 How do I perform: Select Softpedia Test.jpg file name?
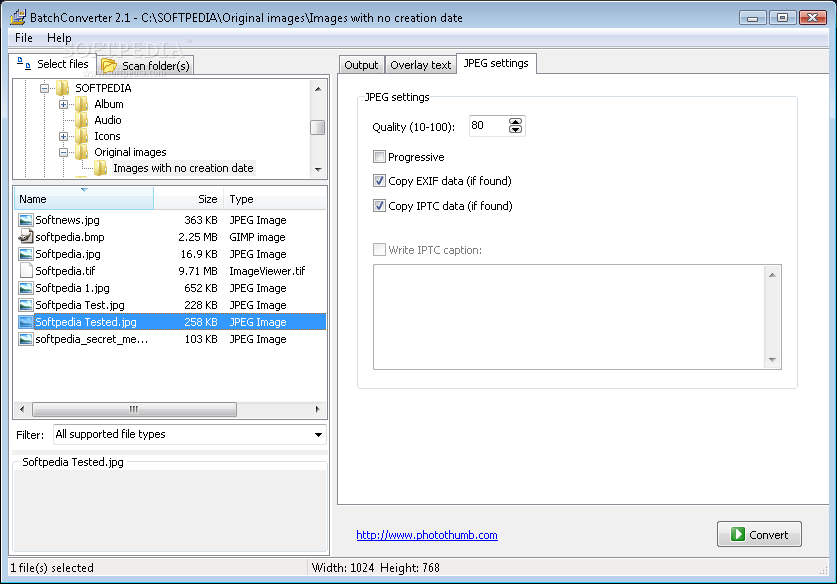pos(80,305)
